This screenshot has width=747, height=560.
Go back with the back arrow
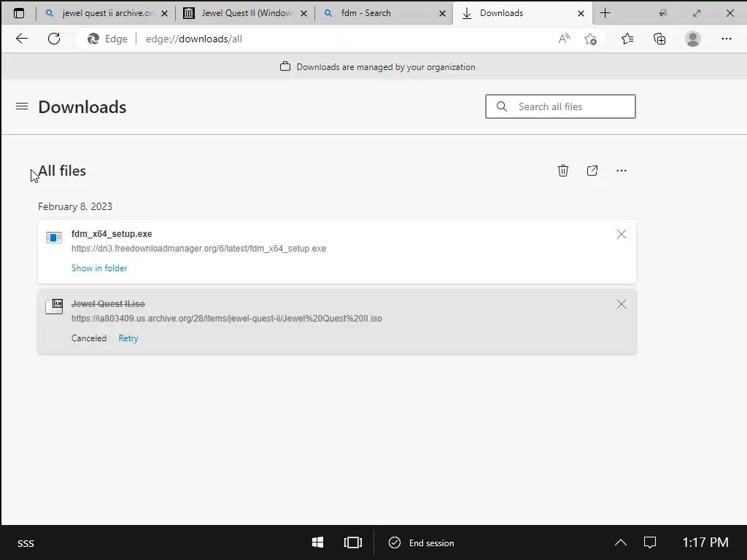click(x=22, y=39)
